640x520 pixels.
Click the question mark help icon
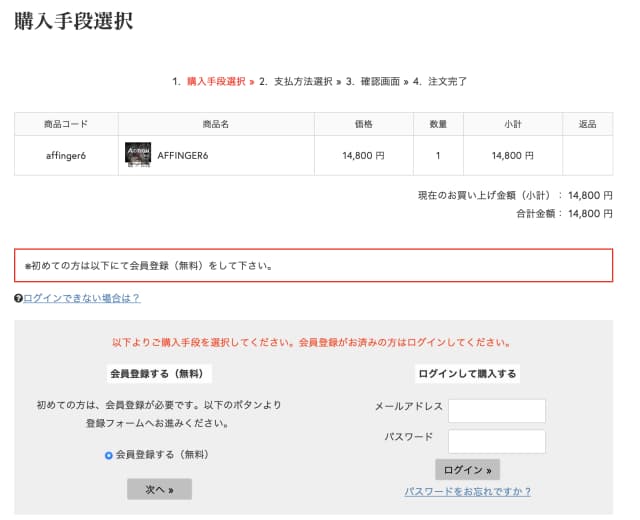(18, 298)
